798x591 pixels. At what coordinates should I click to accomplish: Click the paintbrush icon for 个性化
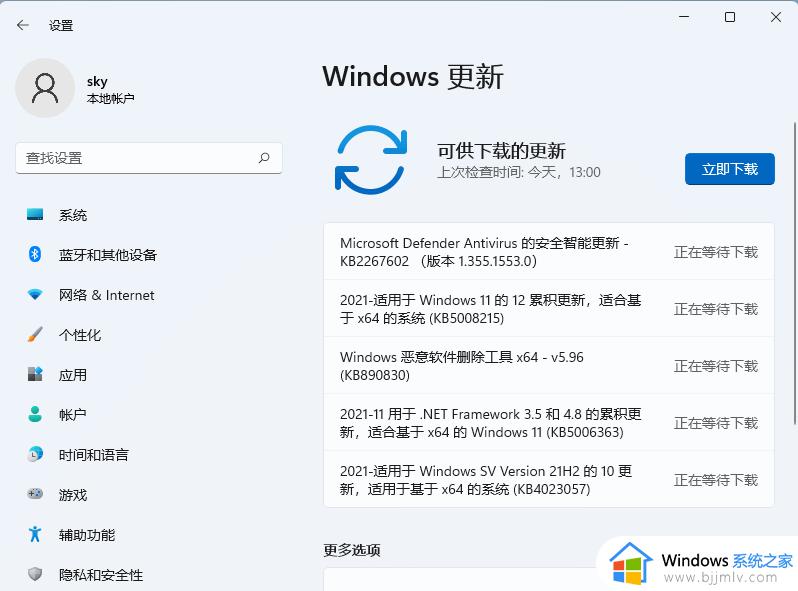(x=35, y=334)
